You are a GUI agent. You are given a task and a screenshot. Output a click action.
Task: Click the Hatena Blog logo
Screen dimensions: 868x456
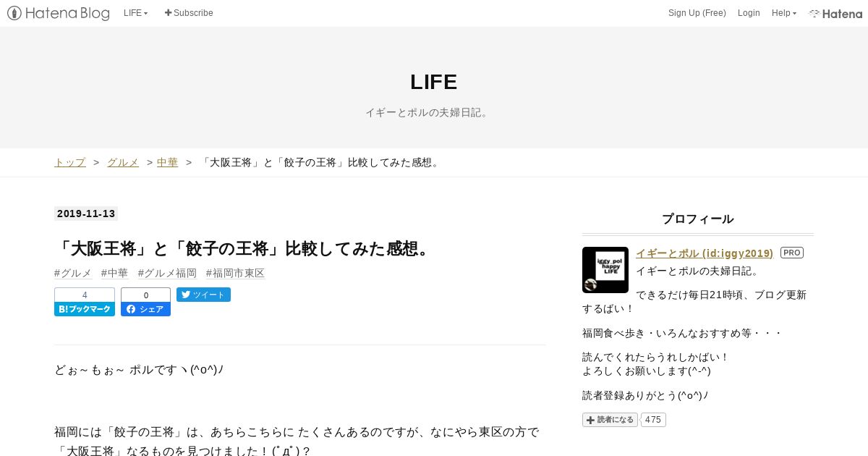pos(59,13)
